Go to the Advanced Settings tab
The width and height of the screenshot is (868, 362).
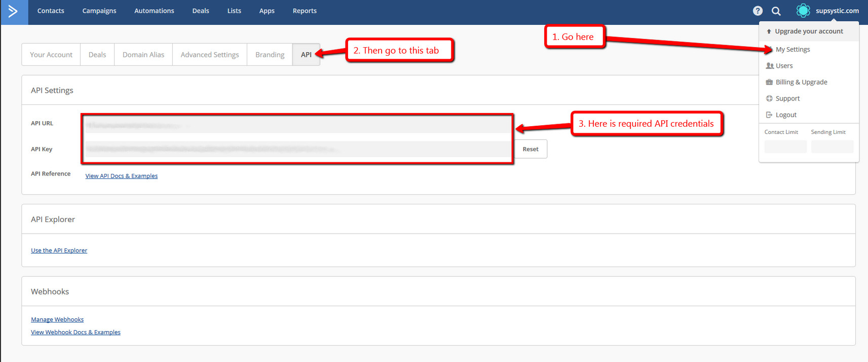(210, 55)
